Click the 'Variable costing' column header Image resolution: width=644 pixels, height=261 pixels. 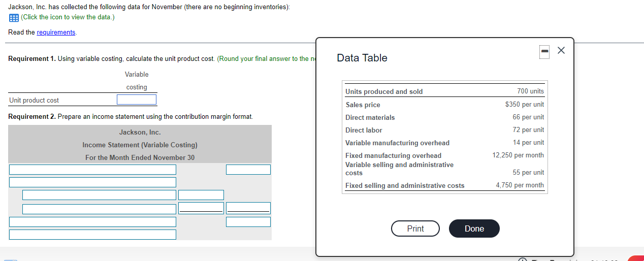click(x=137, y=81)
